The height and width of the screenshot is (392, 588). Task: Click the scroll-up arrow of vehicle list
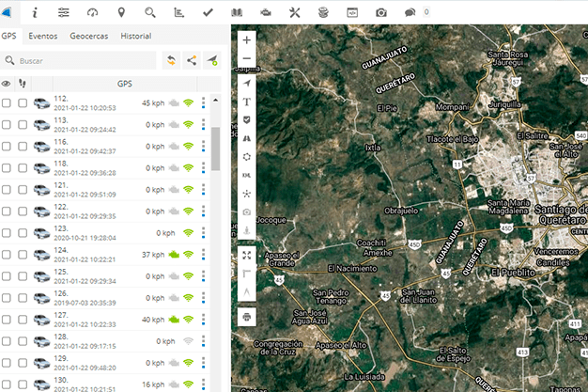point(216,100)
